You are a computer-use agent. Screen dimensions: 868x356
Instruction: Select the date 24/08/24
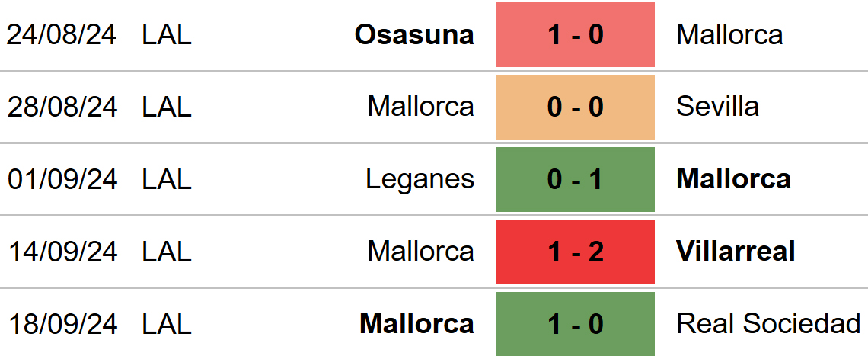tap(62, 34)
